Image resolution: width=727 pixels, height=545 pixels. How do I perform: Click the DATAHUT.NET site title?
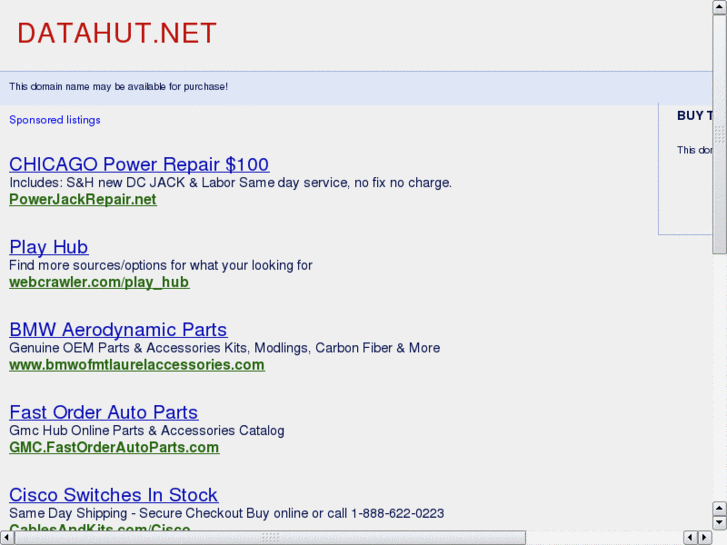(117, 33)
